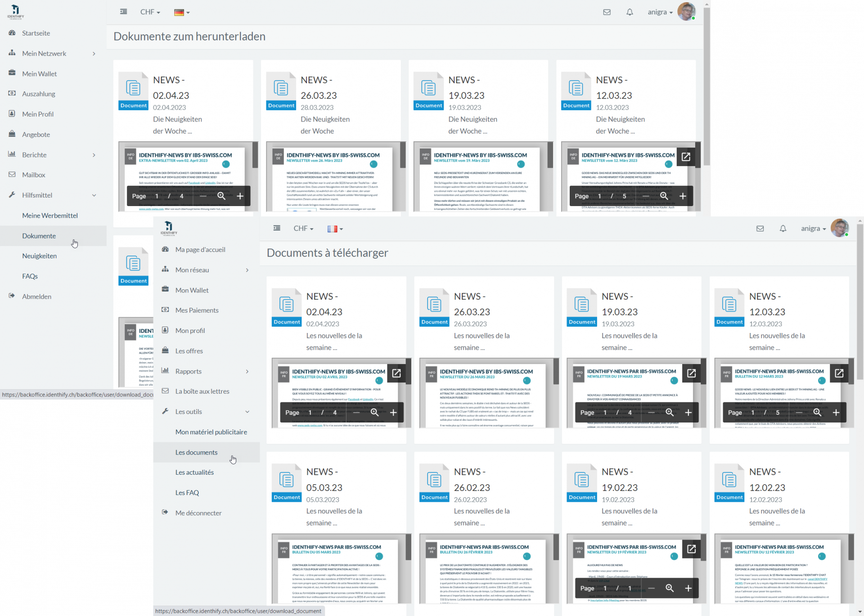
Task: Open the CHF currency dropdown in German header
Action: tap(150, 12)
